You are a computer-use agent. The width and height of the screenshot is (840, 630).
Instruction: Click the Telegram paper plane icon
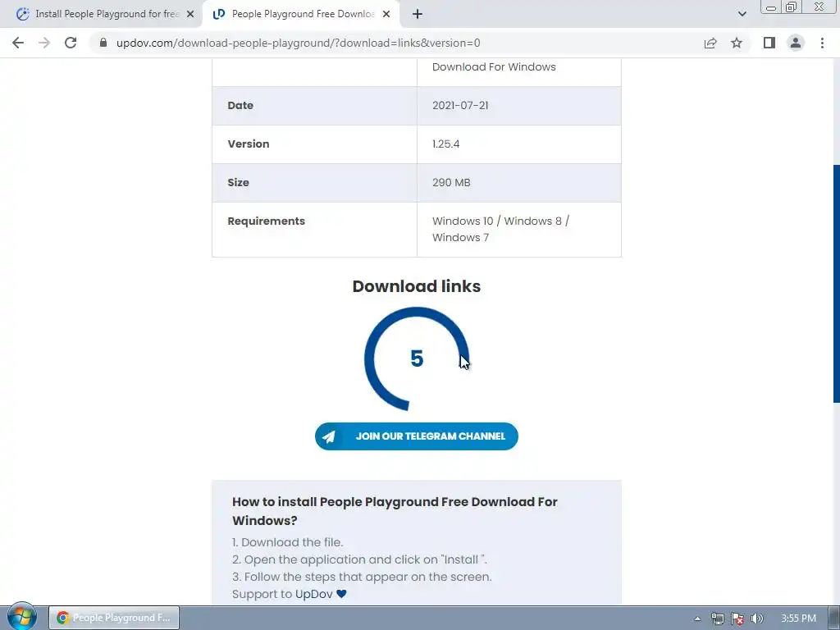(329, 436)
